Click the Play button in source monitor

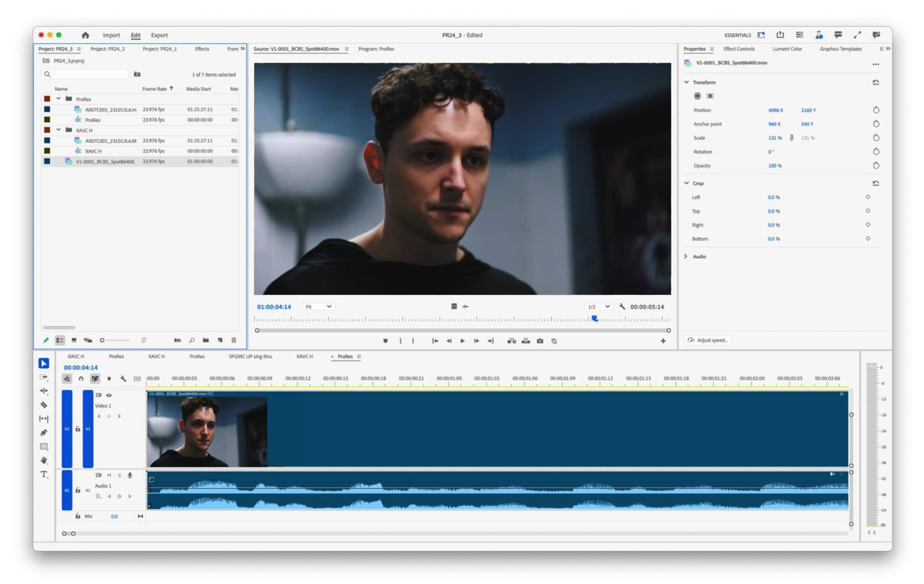pyautogui.click(x=463, y=341)
